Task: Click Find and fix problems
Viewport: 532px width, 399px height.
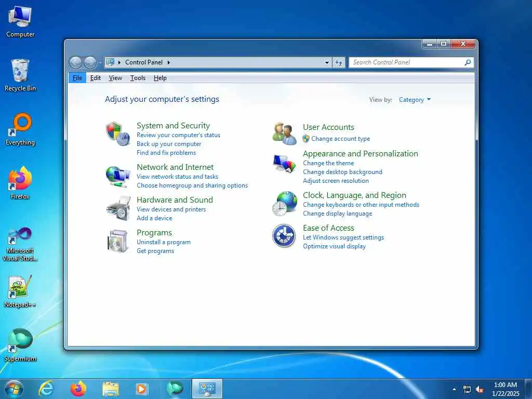Action: click(x=166, y=153)
